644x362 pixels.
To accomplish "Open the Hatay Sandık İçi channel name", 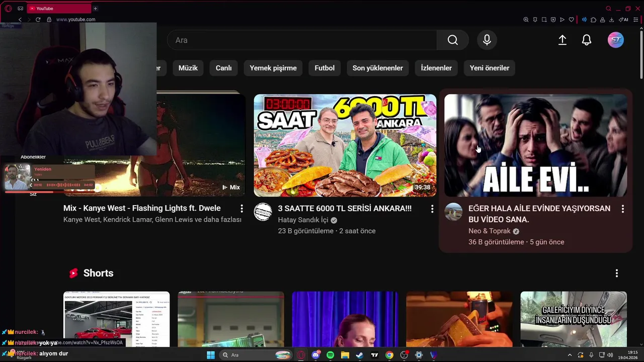I will (x=303, y=220).
